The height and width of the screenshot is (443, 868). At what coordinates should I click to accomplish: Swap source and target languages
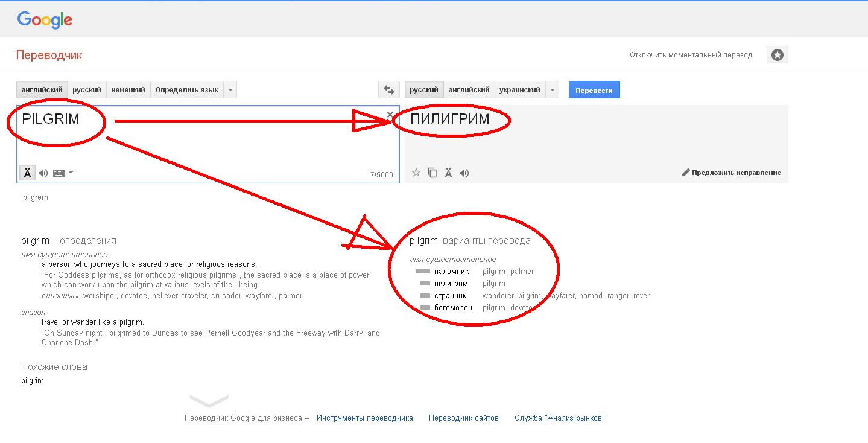[389, 90]
